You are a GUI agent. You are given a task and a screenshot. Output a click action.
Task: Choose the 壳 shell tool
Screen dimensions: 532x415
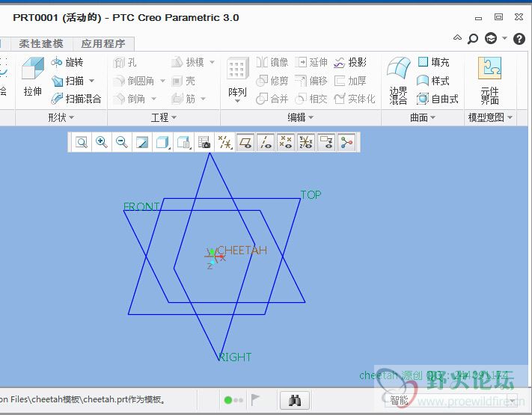pos(183,81)
